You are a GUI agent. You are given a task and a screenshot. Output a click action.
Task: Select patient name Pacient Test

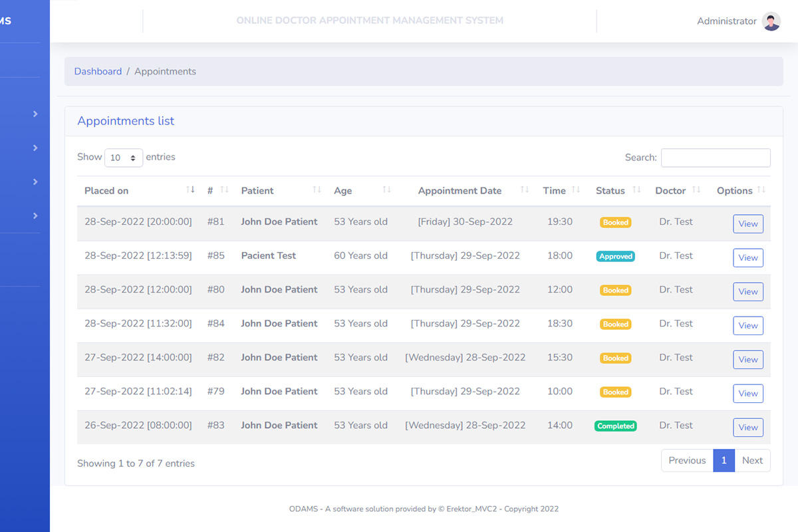pos(269,255)
